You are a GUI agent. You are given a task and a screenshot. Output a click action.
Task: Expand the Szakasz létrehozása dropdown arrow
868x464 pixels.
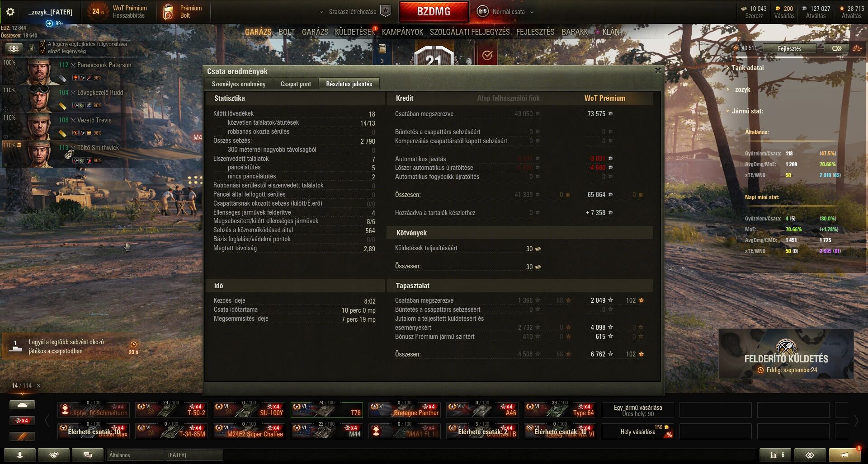tap(321, 12)
